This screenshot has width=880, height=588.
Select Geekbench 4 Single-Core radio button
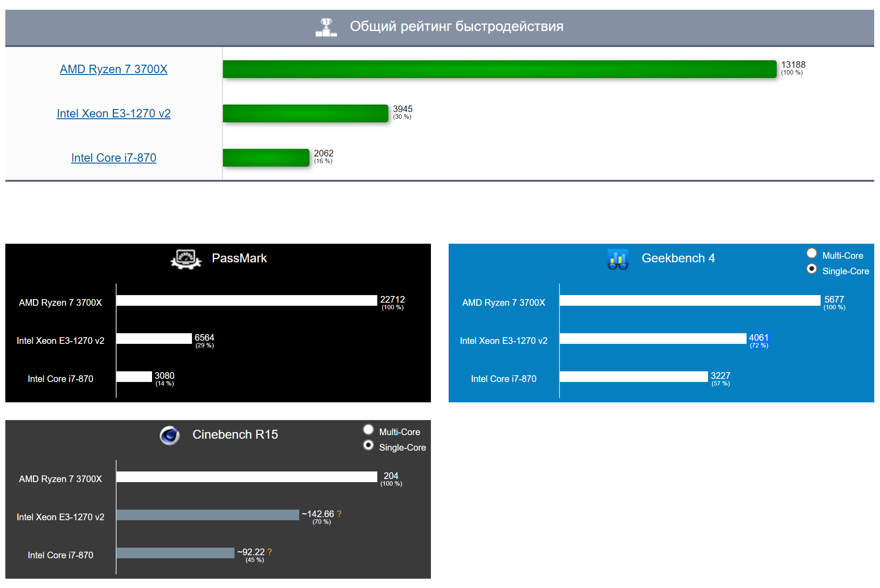click(x=811, y=269)
